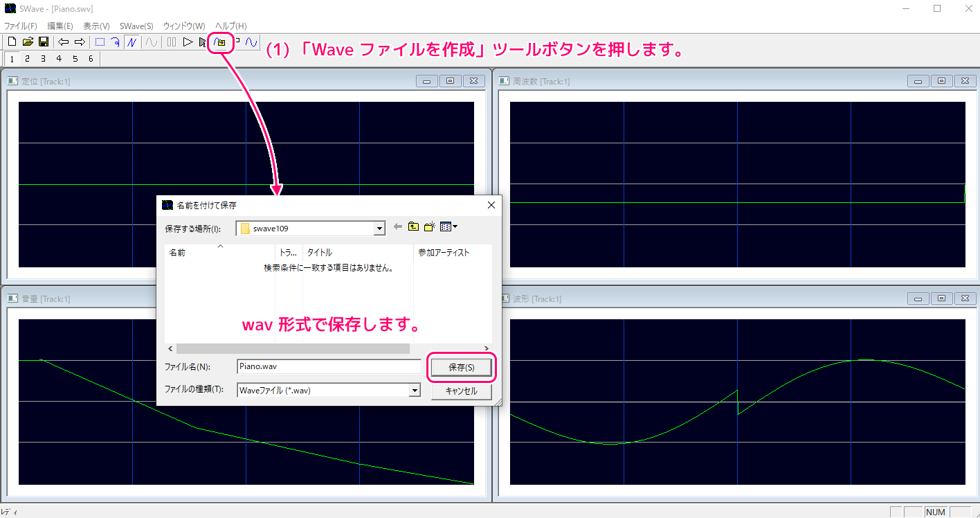Click the pause toolbar button
Screen dimensions: 980x518
171,42
